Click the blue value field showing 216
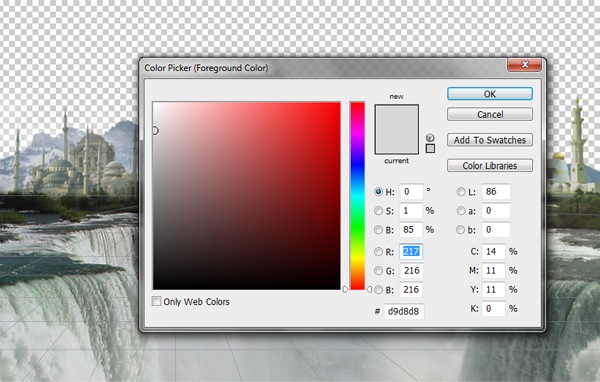600x382 pixels. click(411, 290)
